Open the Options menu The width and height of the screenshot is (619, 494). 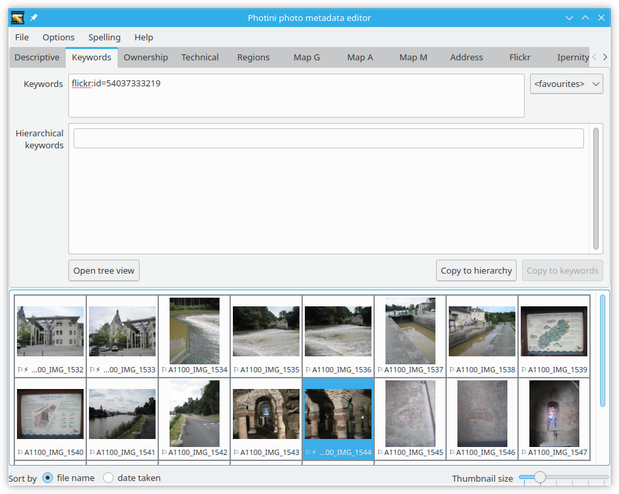(58, 37)
